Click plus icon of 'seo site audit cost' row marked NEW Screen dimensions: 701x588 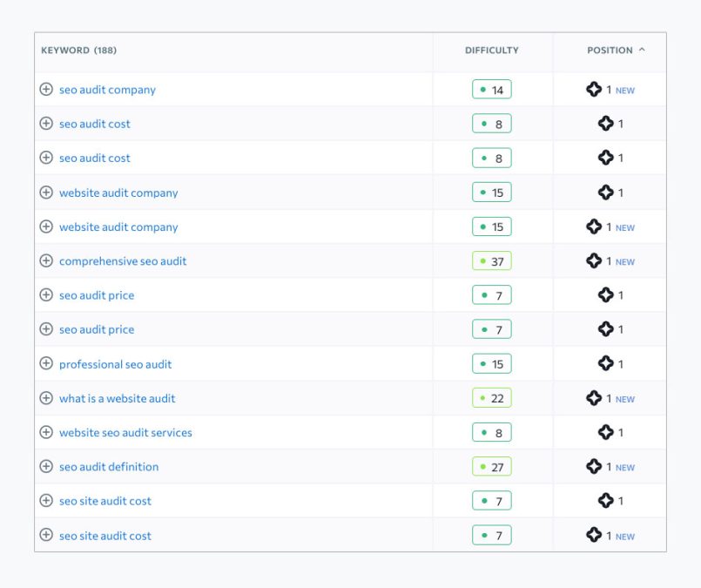click(x=46, y=535)
